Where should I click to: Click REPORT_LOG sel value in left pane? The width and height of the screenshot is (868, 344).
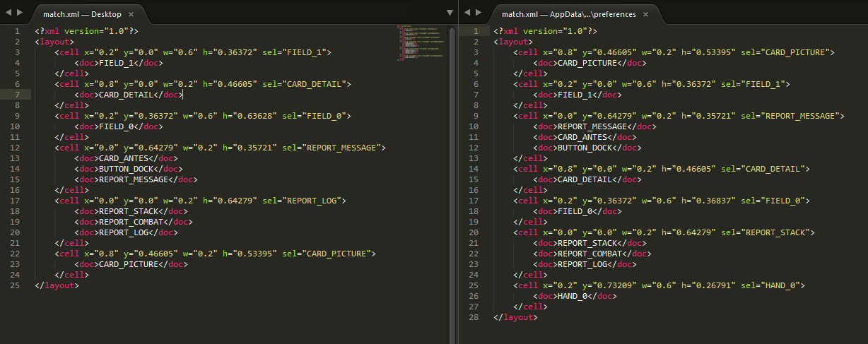pyautogui.click(x=316, y=201)
